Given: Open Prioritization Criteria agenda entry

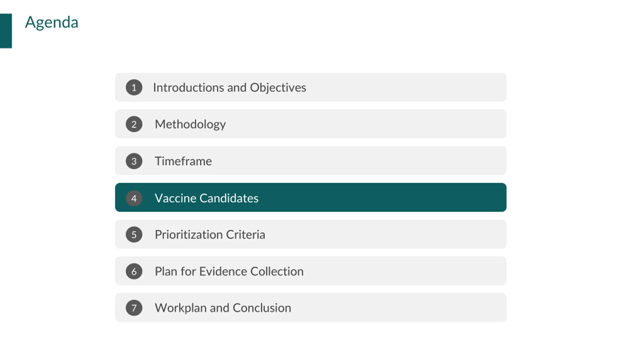Looking at the screenshot, I should 210,235.
